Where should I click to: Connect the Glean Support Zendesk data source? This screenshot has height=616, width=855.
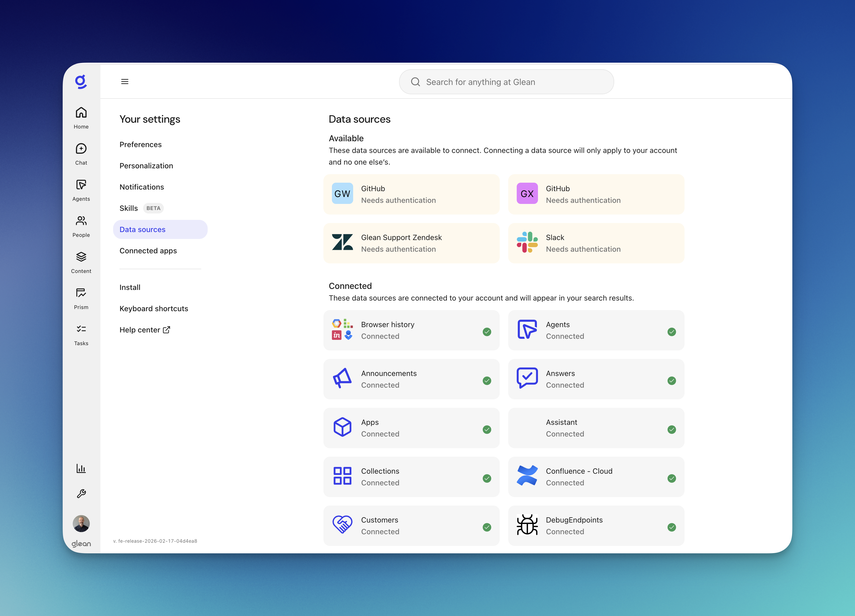pos(411,243)
